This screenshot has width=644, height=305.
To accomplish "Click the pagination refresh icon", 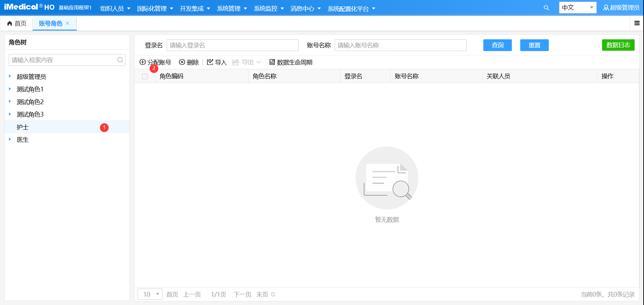I will tap(273, 295).
